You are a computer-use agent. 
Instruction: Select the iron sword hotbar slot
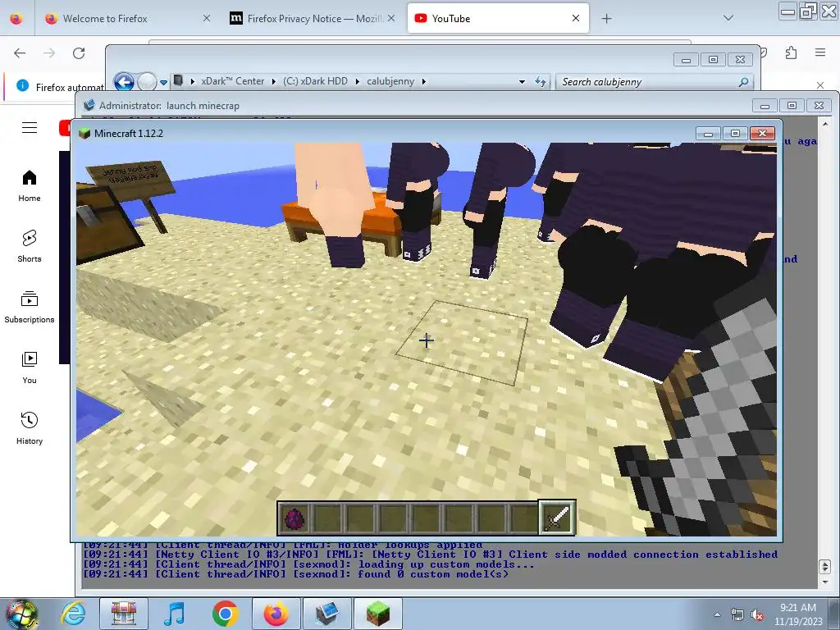point(557,518)
